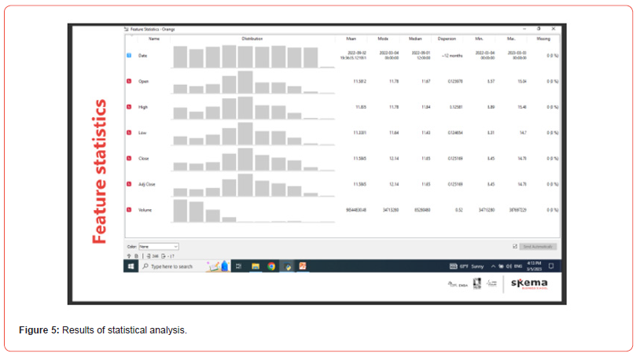Click the red numeric icon beside Close
This screenshot has height=357, width=644.
pyautogui.click(x=129, y=158)
